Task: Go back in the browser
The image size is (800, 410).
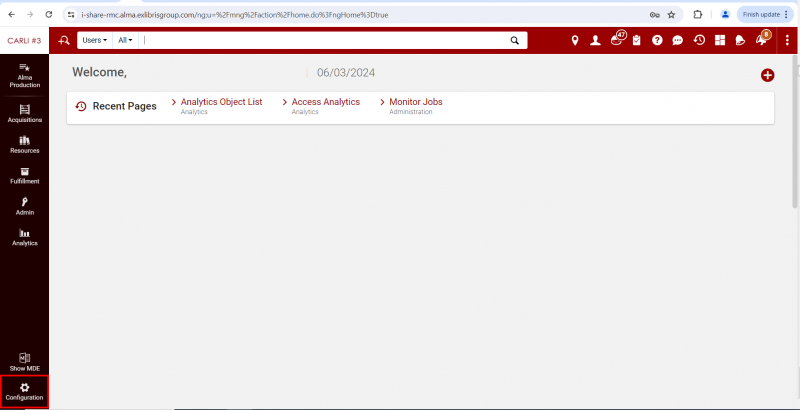Action: [12, 15]
